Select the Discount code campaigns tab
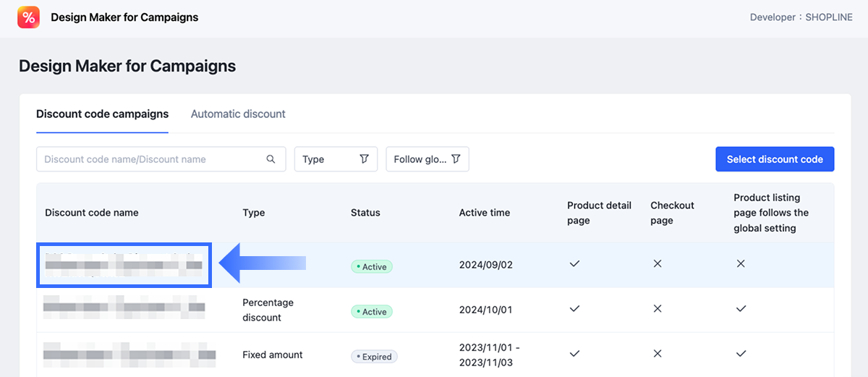The image size is (868, 377). click(102, 114)
